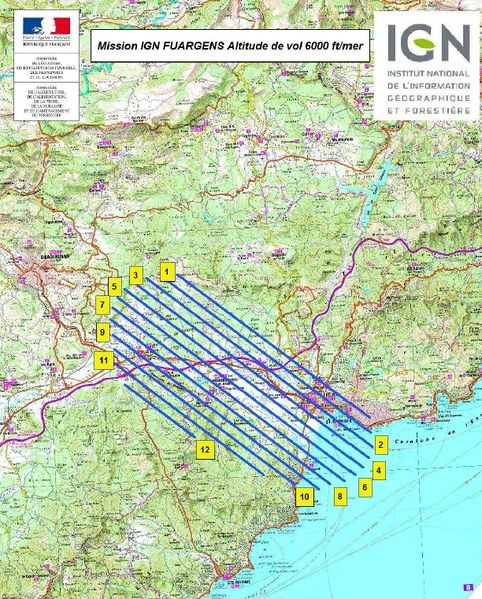Image resolution: width=482 pixels, height=599 pixels.
Task: Select the yellow marker numbered 6
Action: (x=365, y=487)
